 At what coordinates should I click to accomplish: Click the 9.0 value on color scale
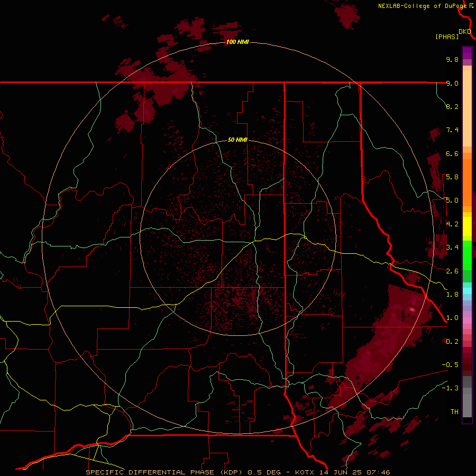(452, 83)
